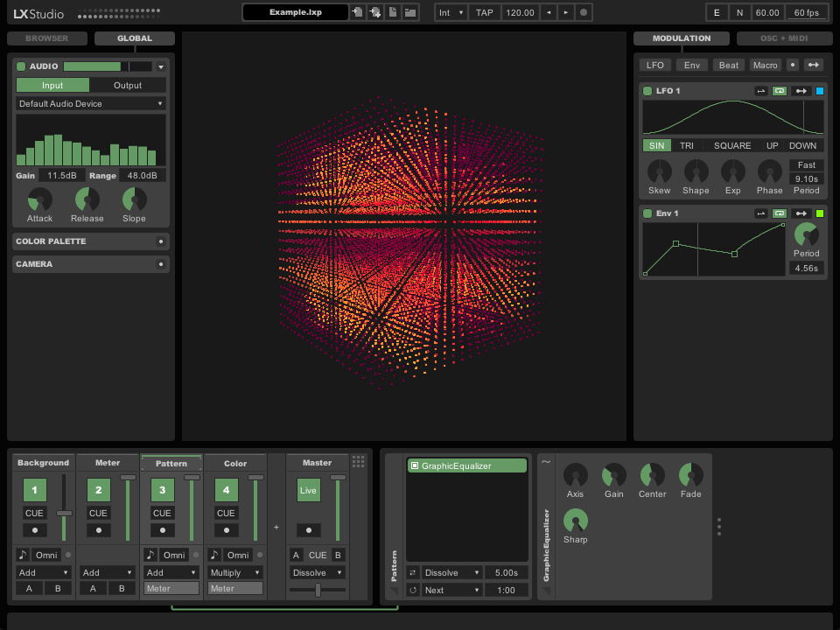Click the TAP tempo button

(x=485, y=12)
